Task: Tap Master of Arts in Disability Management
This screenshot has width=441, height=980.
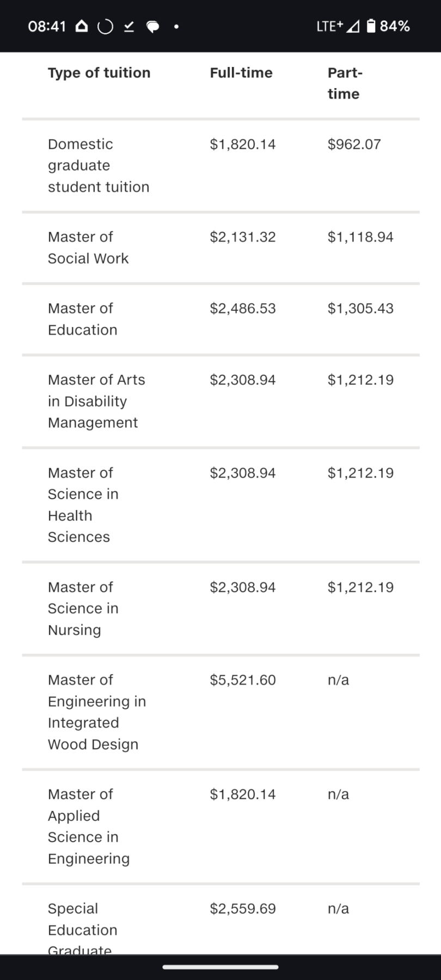Action: click(x=96, y=401)
